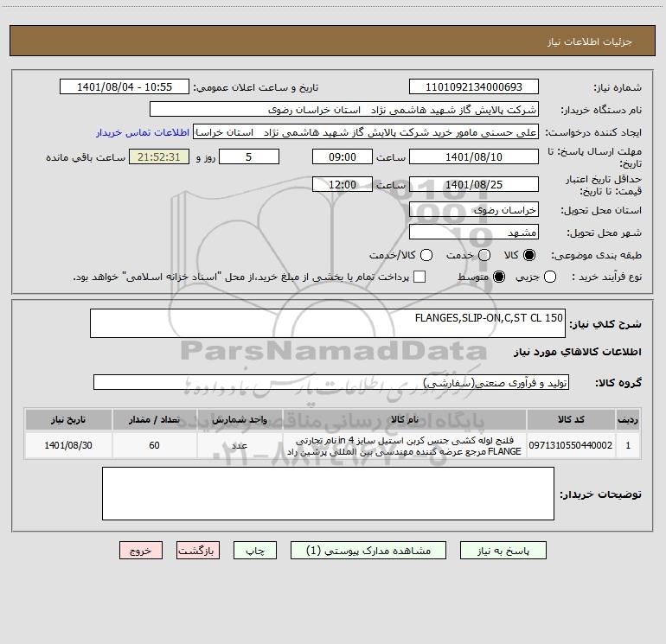Image resolution: width=666 pixels, height=644 pixels.
Task: Click the quantity cell 60
Action: [x=154, y=445]
